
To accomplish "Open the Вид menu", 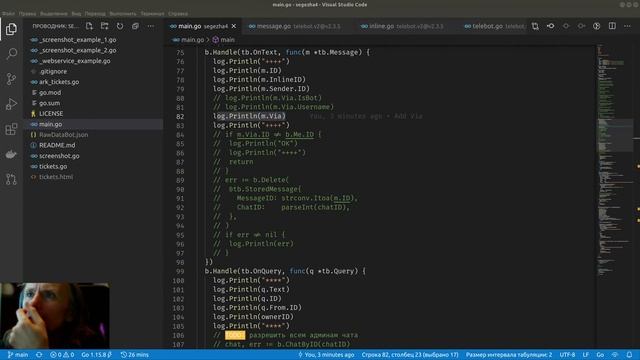I will click(76, 13).
